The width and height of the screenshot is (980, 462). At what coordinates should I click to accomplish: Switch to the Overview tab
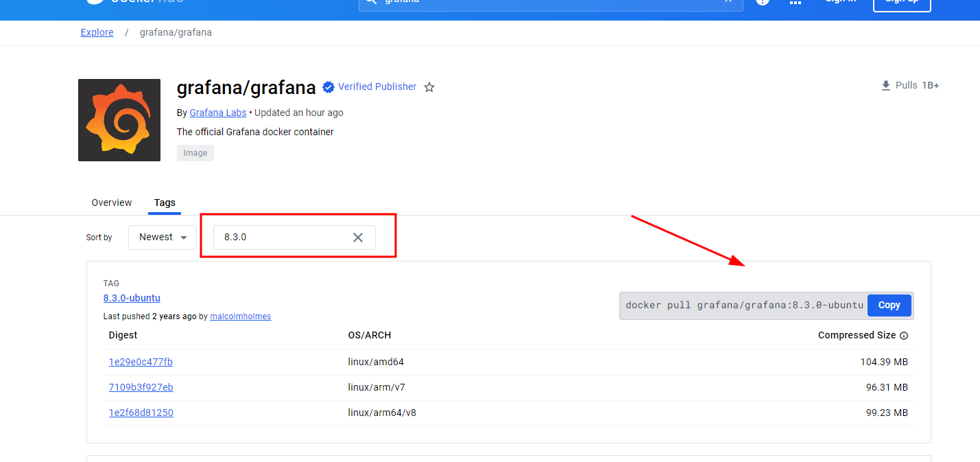click(112, 203)
